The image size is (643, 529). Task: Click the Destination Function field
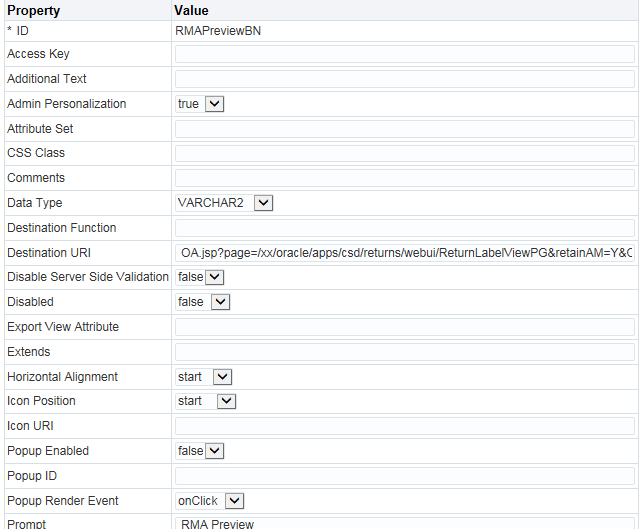pos(405,228)
